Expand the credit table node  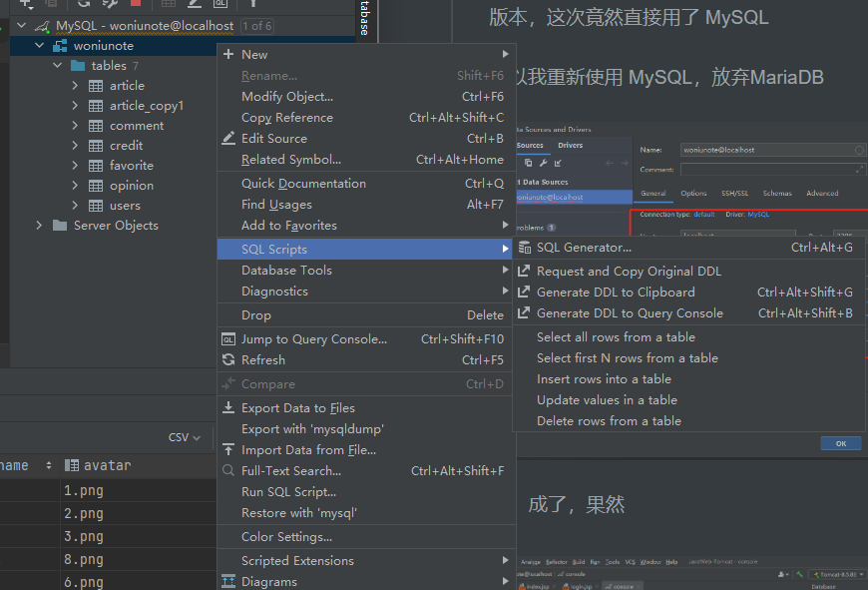coord(75,145)
